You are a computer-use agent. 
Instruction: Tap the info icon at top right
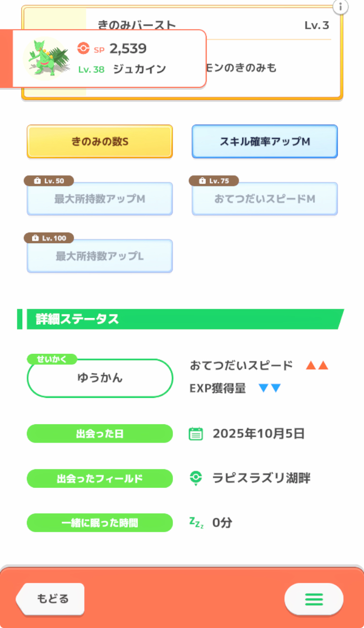pyautogui.click(x=341, y=7)
